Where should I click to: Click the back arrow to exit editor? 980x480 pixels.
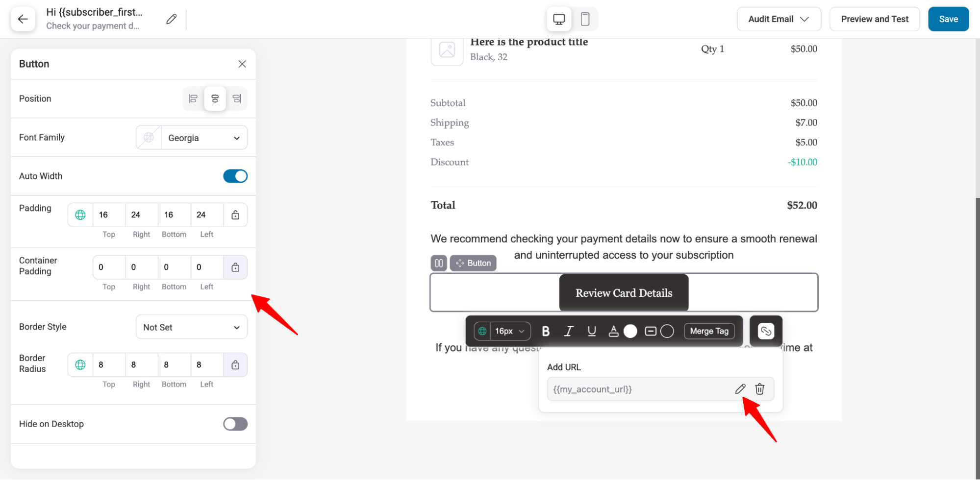click(23, 19)
